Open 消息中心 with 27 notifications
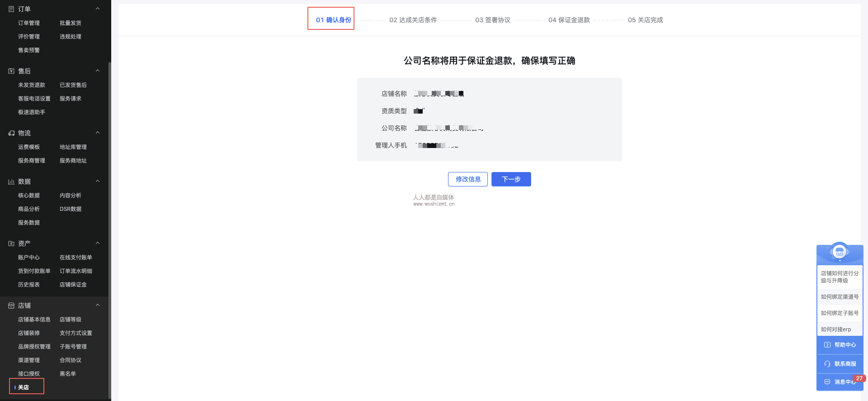This screenshot has height=401, width=868. click(x=840, y=382)
